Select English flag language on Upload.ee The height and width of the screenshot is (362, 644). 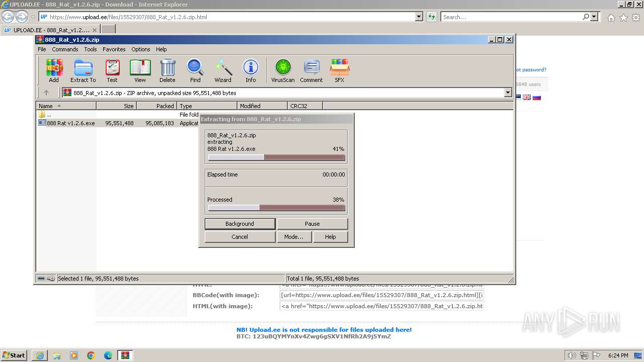(x=527, y=97)
